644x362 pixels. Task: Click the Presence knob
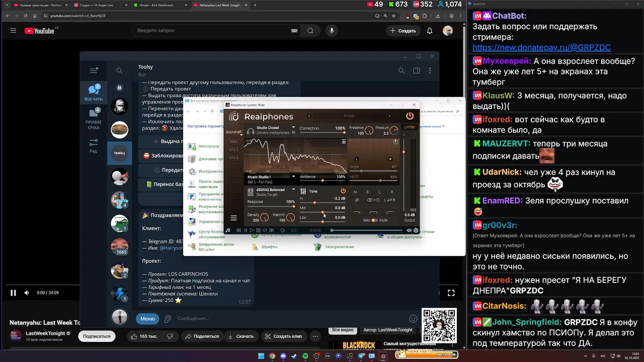(369, 130)
